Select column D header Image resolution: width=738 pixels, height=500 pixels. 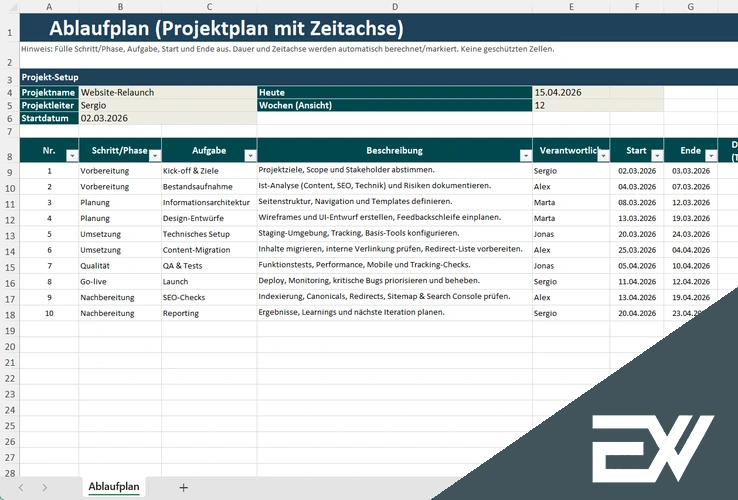tap(395, 7)
